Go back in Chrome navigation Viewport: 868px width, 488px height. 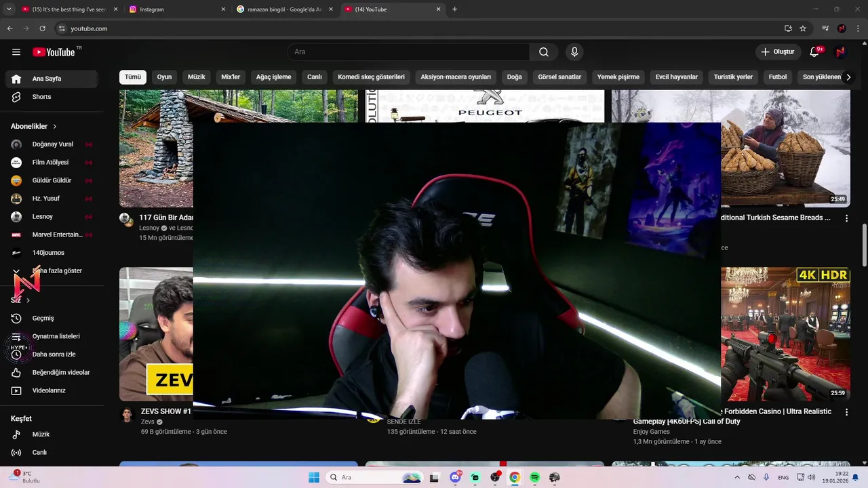(9, 28)
